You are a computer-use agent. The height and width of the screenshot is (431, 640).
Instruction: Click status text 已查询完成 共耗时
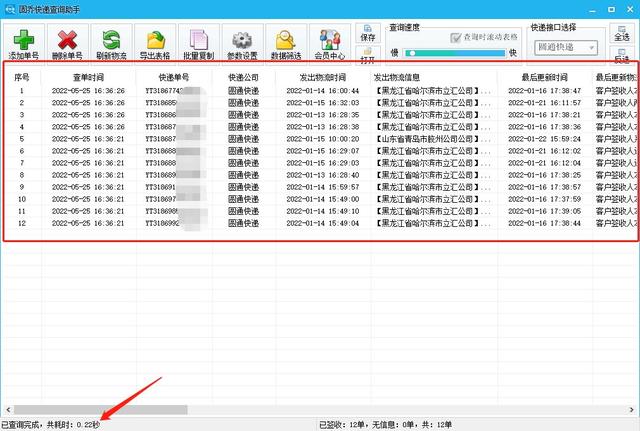(50, 425)
